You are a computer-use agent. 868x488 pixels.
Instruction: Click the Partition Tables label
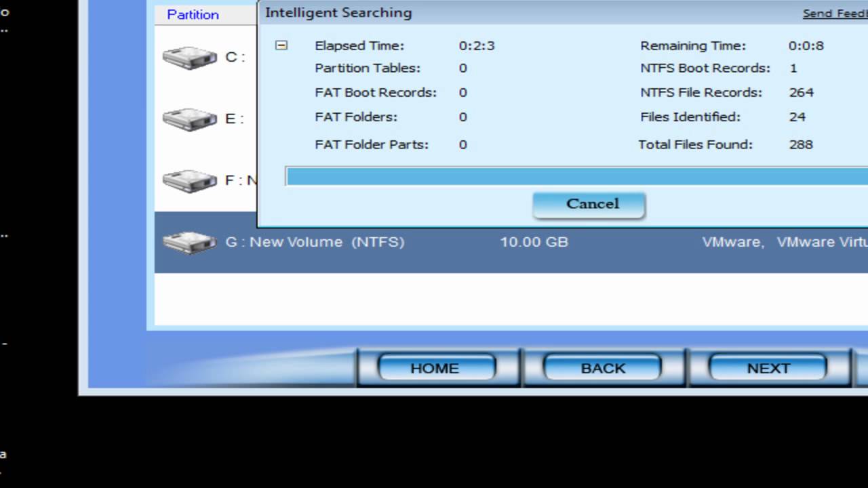[x=368, y=68]
